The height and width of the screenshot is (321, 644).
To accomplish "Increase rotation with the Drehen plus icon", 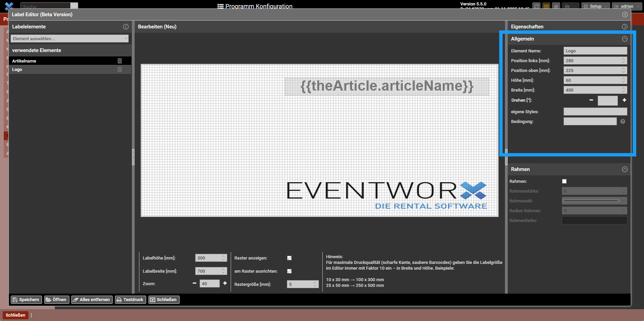I will click(x=624, y=100).
